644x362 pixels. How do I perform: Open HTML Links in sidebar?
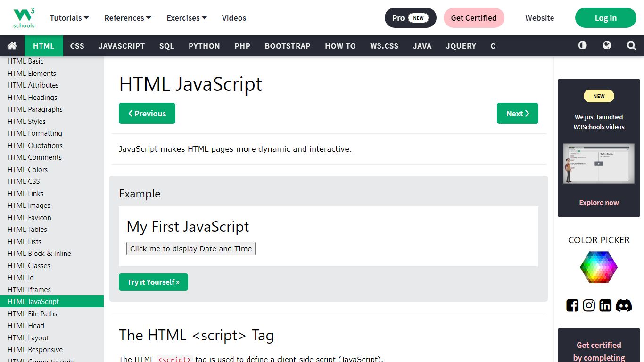coord(52,193)
